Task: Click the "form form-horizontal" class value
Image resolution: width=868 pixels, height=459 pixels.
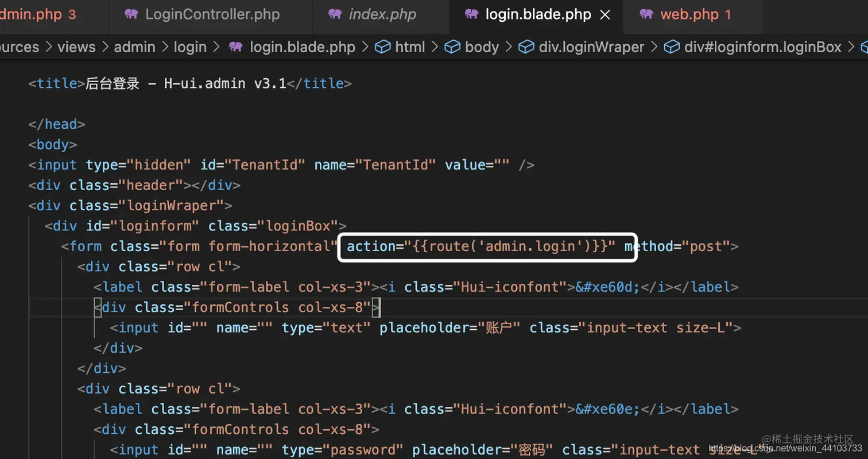Action: click(248, 246)
